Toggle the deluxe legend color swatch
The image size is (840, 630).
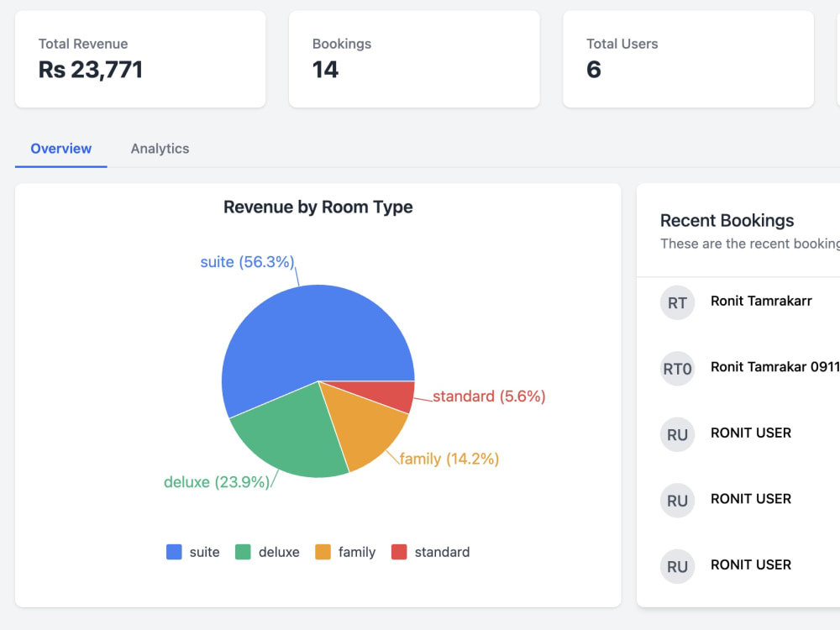click(244, 552)
